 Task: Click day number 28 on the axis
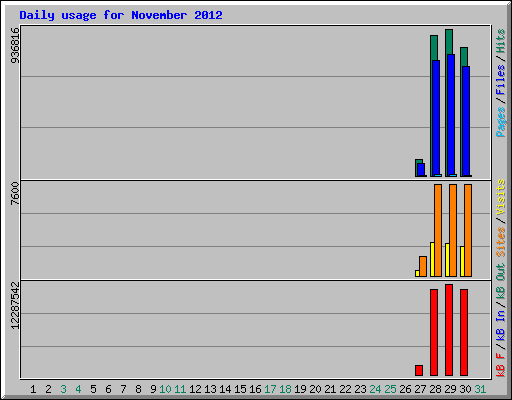point(435,389)
